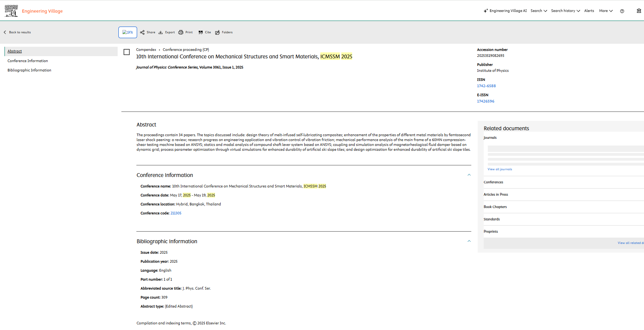Image resolution: width=644 pixels, height=330 pixels.
Task: Click the Engineering Village logo
Action: [33, 11]
